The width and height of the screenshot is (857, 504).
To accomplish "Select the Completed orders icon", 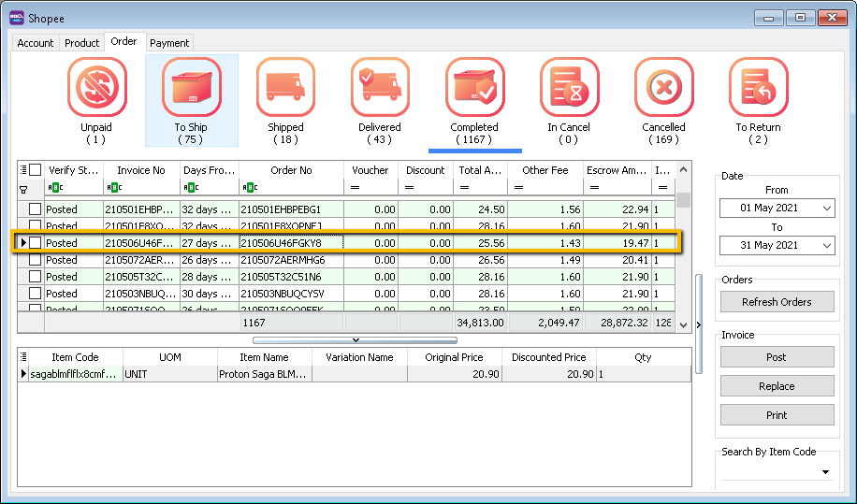I will point(474,88).
